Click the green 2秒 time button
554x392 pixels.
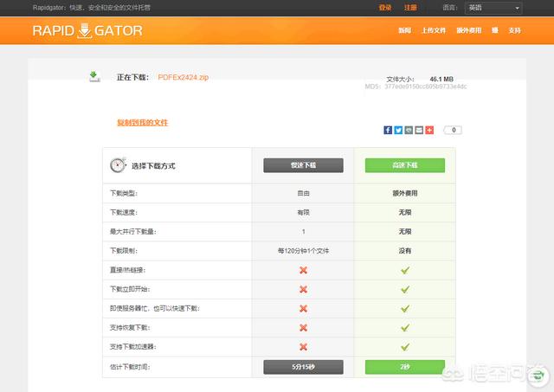coord(405,367)
